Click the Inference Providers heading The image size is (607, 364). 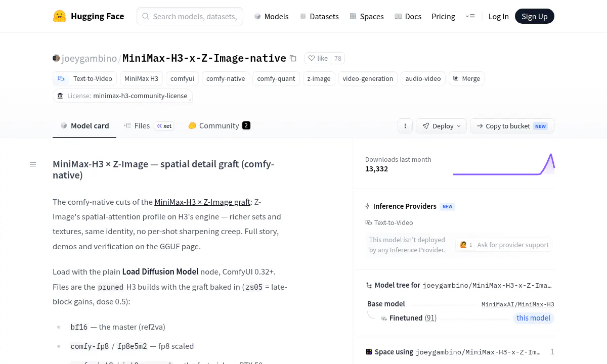click(405, 206)
